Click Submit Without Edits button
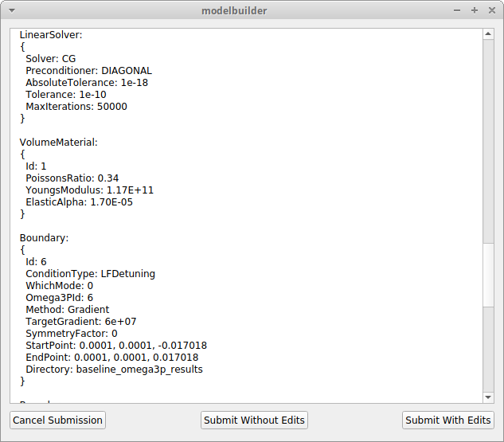 pyautogui.click(x=254, y=420)
